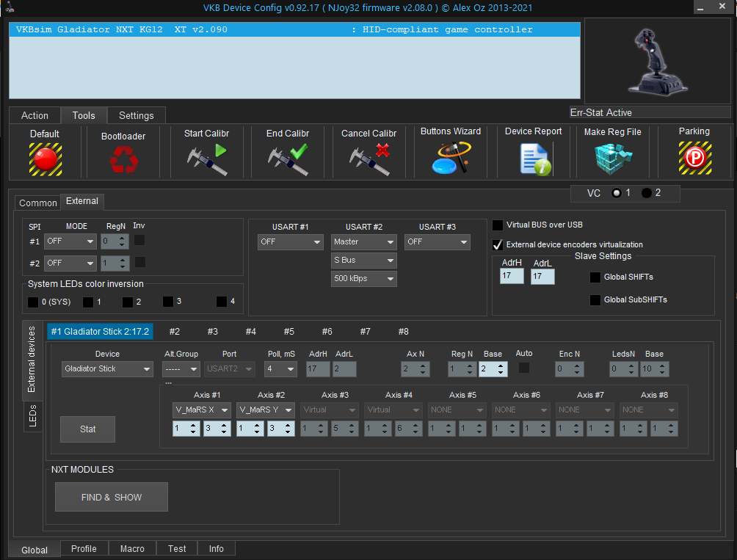This screenshot has width=737, height=560.
Task: Toggle the SPI #2 Inv checkbox
Action: [139, 262]
